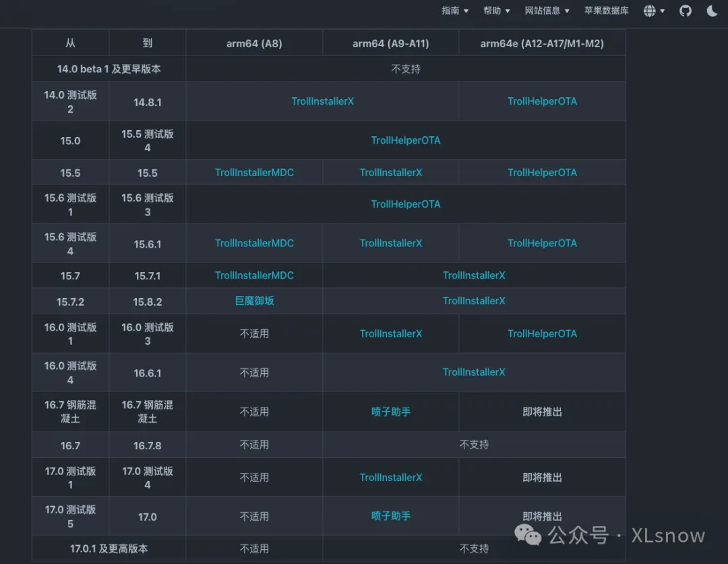Toggle dark mode with the moon icon
Image resolution: width=728 pixels, height=564 pixels.
point(712,11)
